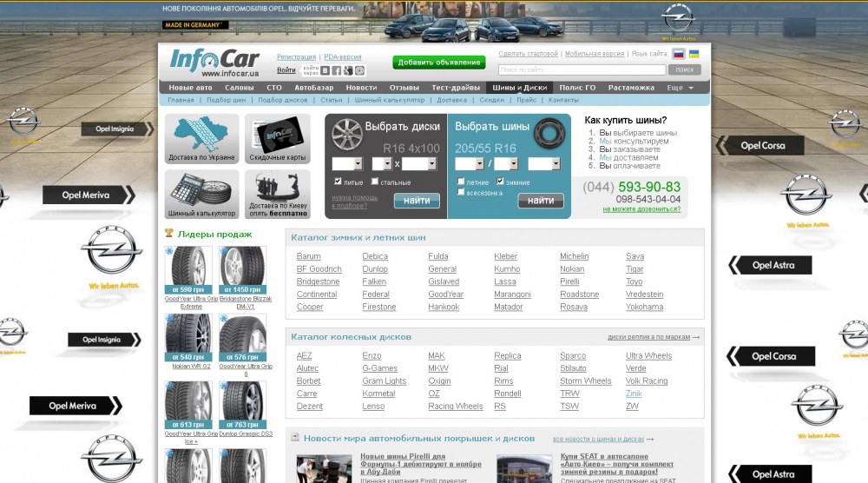Log in via Google icon
The width and height of the screenshot is (868, 483).
pos(348,70)
